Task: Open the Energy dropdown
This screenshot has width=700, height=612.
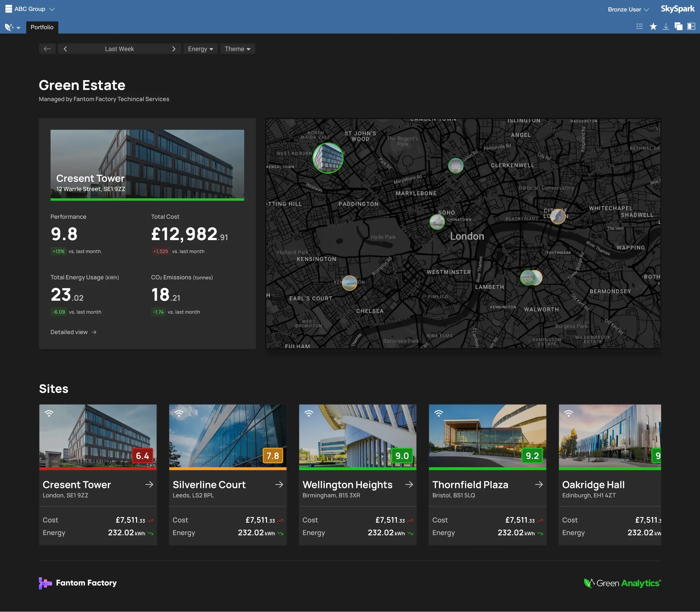Action: tap(200, 49)
